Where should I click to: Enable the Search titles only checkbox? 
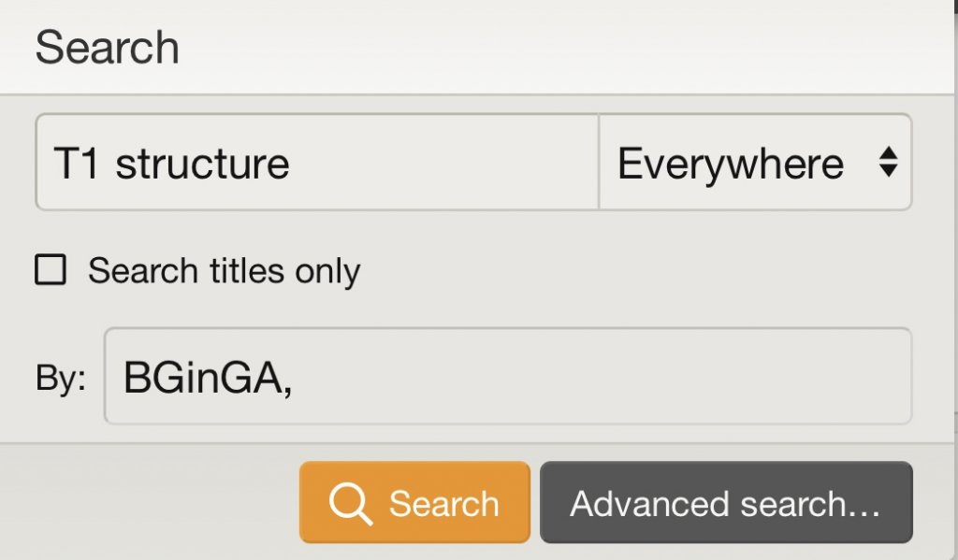click(x=51, y=270)
